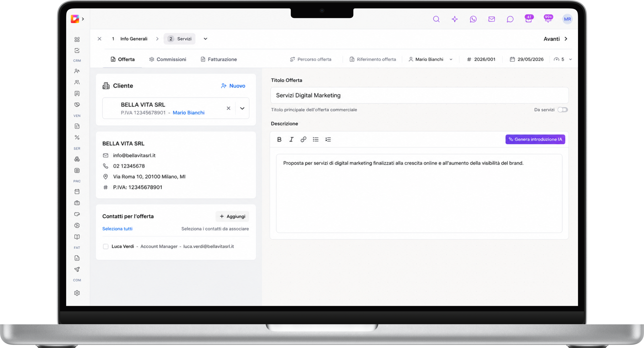Click the AI sparkle icon in header
The height and width of the screenshot is (348, 644).
(455, 19)
